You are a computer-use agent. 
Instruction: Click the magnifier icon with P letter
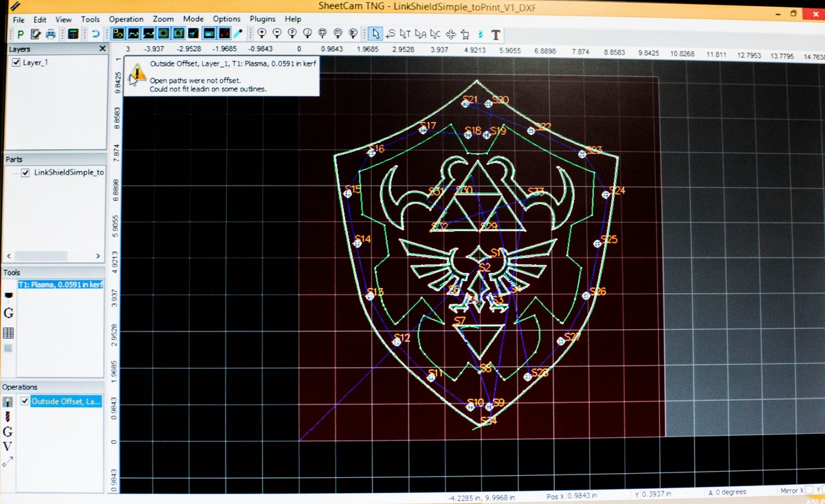click(292, 33)
